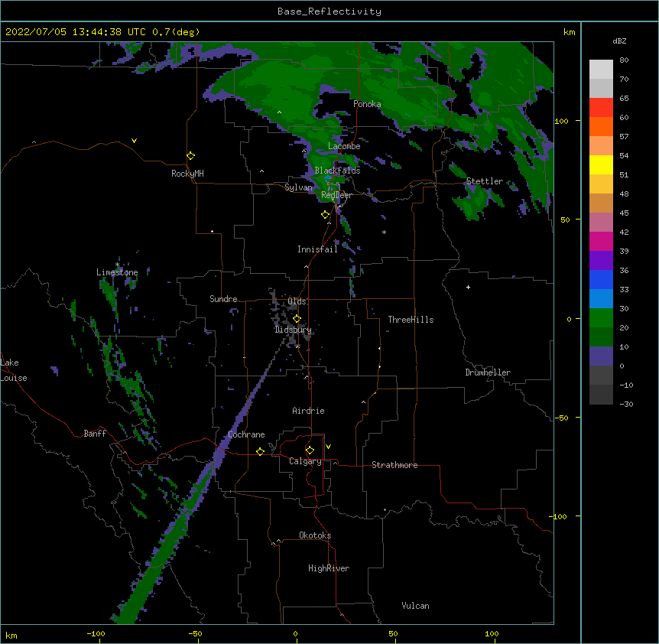Viewport: 659px width, 644px height.
Task: Click the yellow diamond marker between Olds and Didsbury
Action: 297,319
